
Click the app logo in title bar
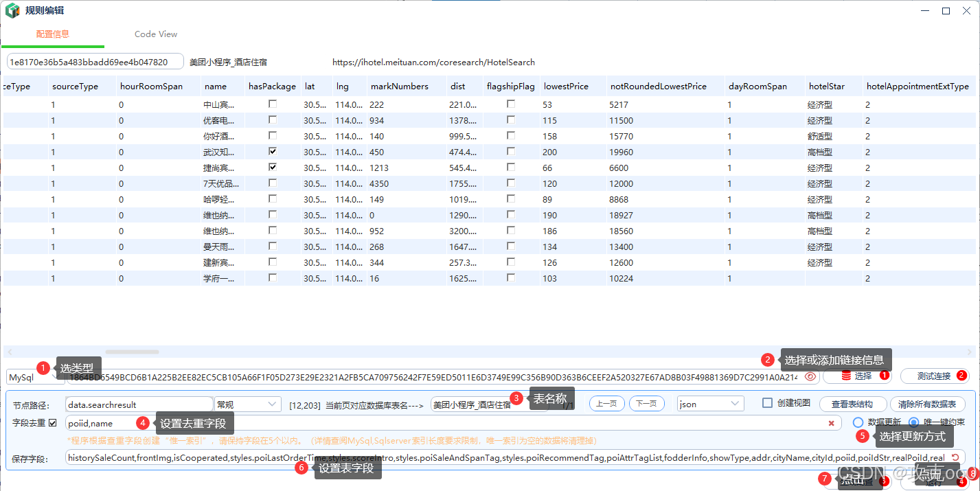tap(12, 11)
